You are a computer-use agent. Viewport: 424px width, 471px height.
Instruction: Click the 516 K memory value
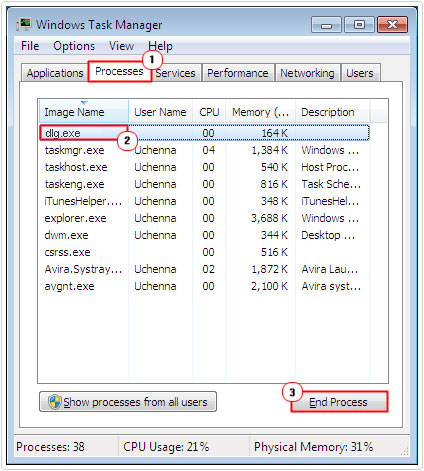(275, 252)
